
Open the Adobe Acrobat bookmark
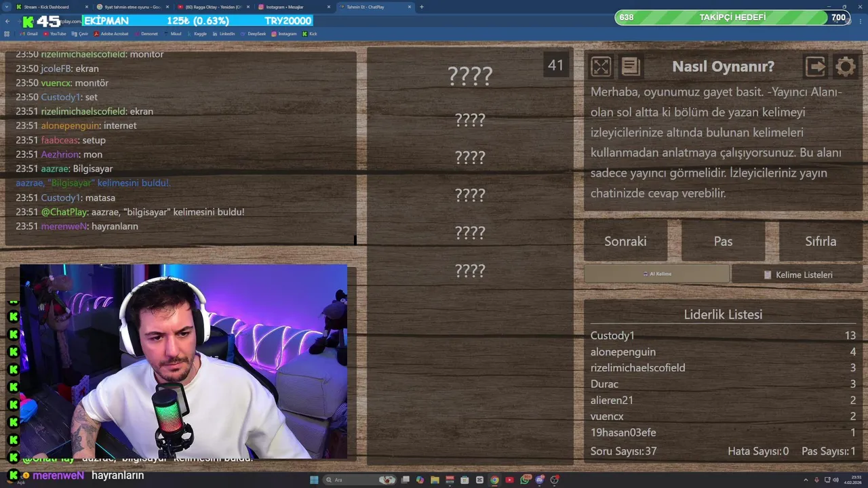[111, 34]
